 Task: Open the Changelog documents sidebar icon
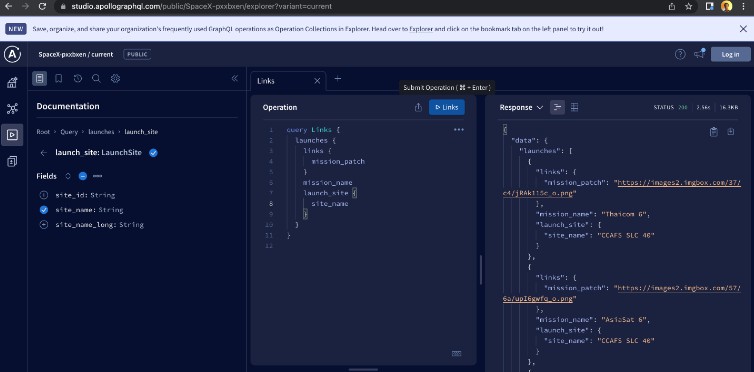point(13,161)
